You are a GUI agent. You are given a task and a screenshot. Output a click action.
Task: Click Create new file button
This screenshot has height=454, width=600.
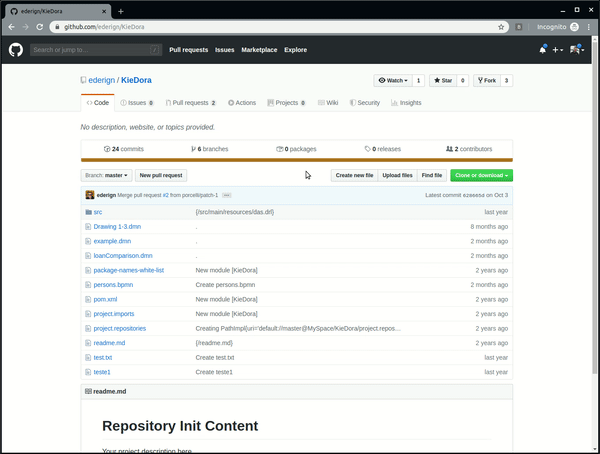[x=354, y=175]
